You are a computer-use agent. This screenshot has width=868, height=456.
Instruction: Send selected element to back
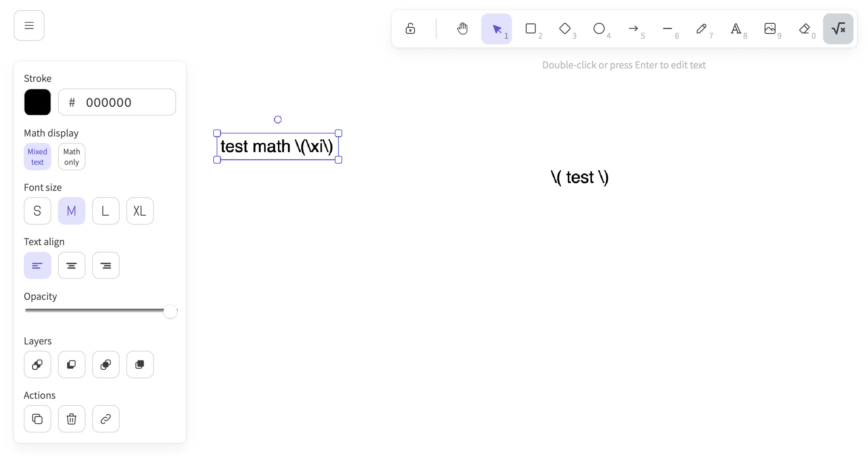37,365
